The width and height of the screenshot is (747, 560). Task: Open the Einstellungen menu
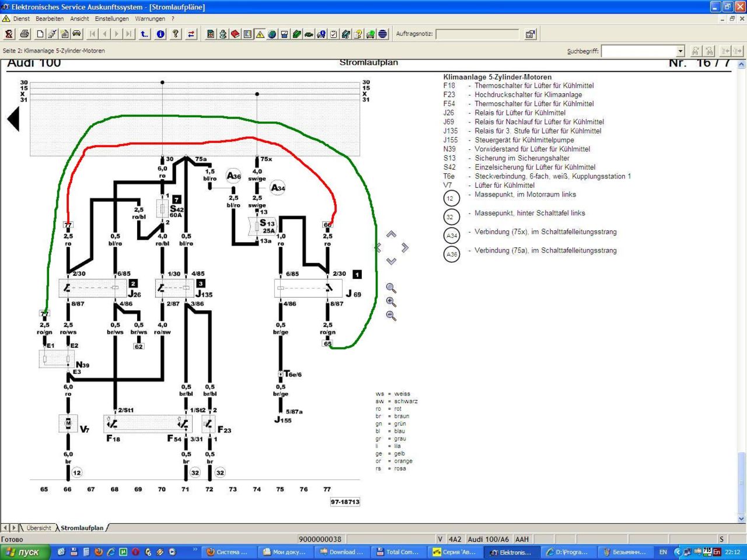pos(111,19)
